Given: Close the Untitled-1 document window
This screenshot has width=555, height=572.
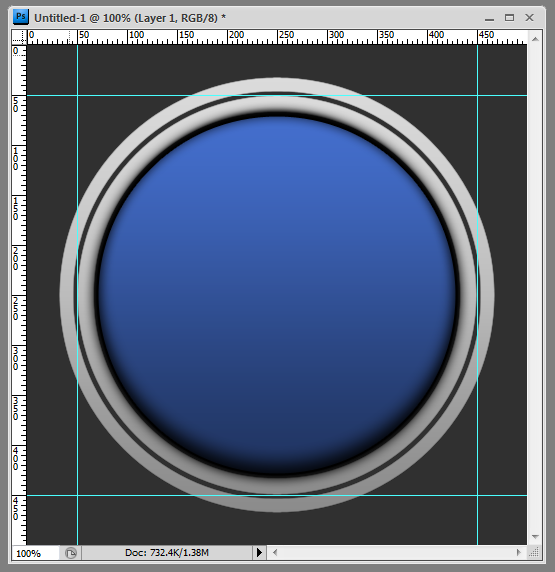Looking at the screenshot, I should pyautogui.click(x=529, y=18).
